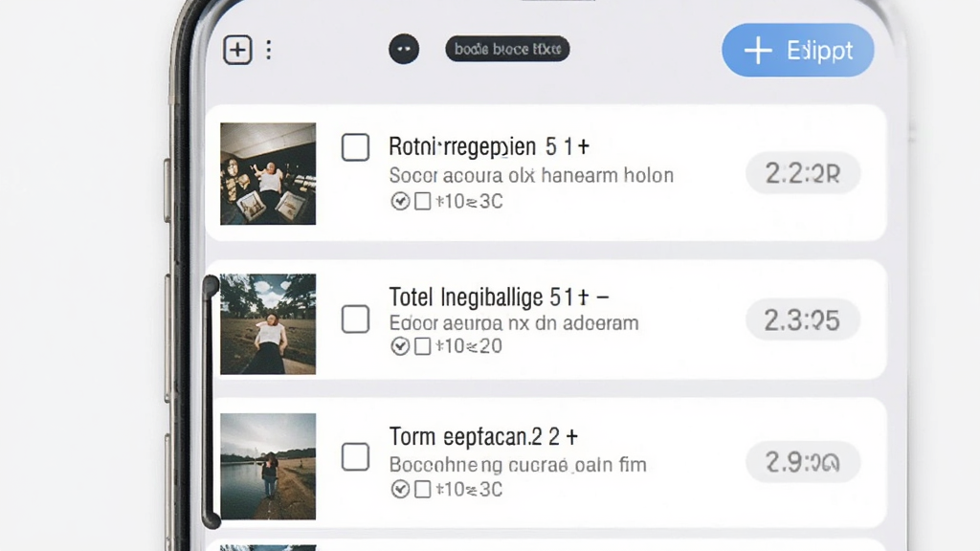Open the lakeside photo thumbnail in third row

pos(268,466)
